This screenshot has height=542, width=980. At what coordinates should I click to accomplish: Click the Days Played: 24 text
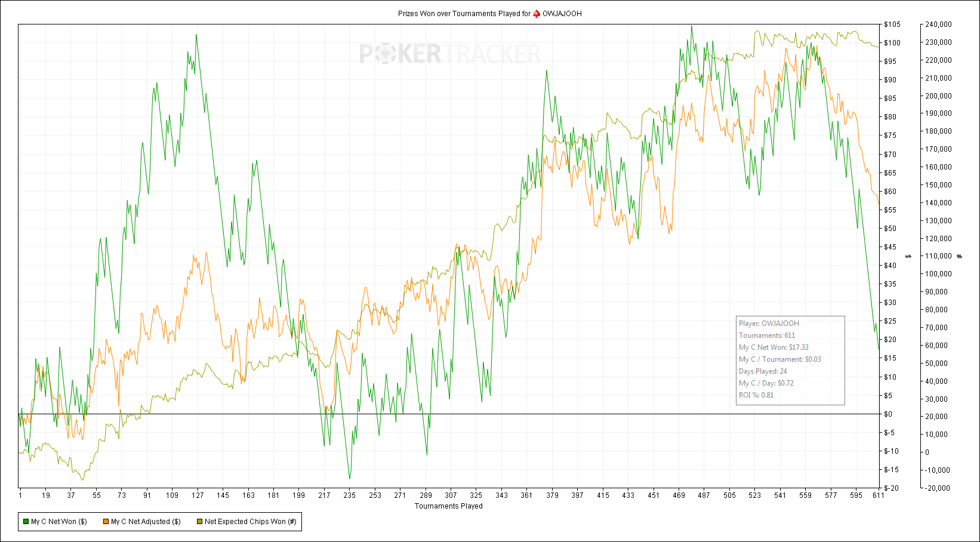pos(763,371)
